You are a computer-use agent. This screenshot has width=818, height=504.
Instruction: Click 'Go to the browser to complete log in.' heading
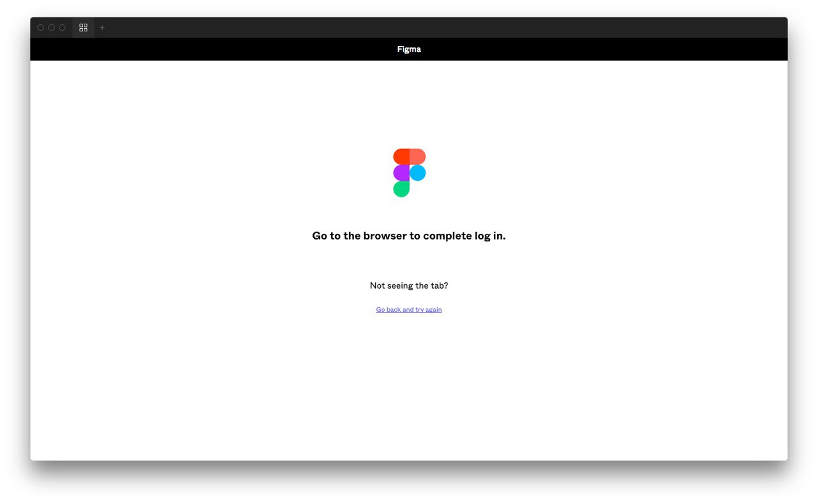409,236
